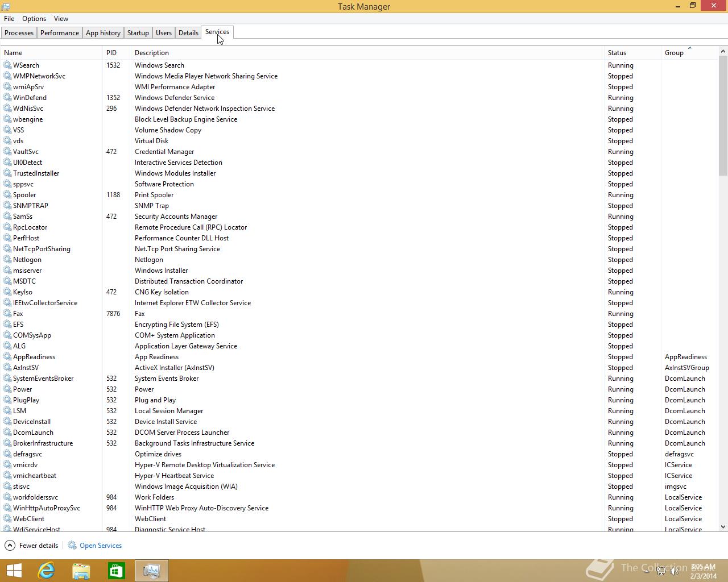Open File Explorer from the taskbar
Screen dimensions: 728x582
click(x=81, y=571)
